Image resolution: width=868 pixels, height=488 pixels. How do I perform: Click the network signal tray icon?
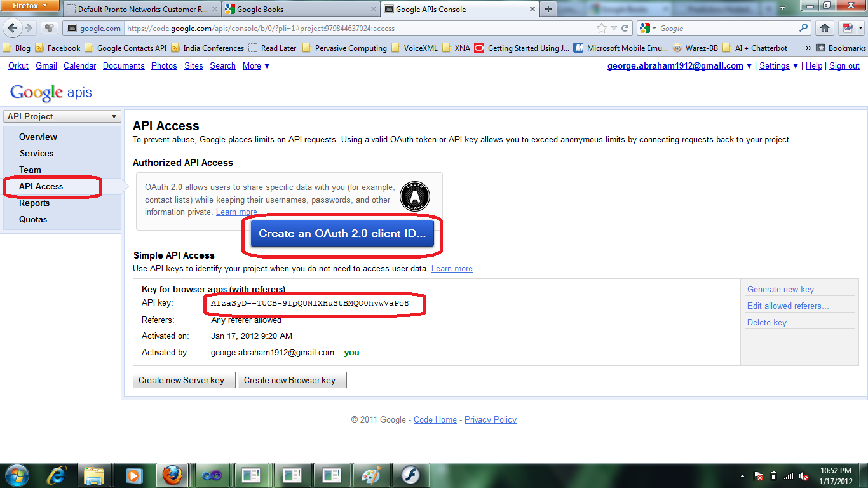point(789,476)
